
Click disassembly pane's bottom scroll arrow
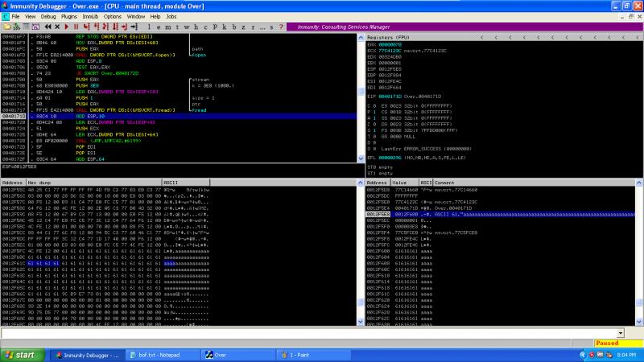361,158
